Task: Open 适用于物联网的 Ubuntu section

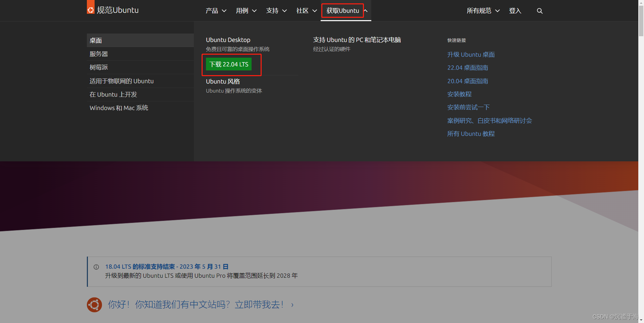Action: coord(121,81)
